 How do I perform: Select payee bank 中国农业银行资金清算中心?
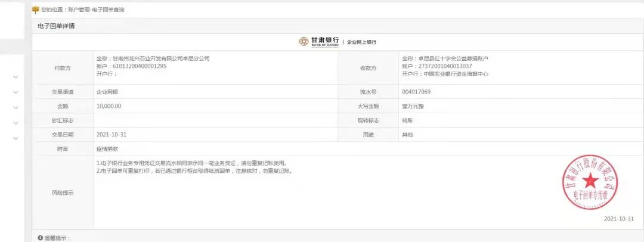click(456, 75)
